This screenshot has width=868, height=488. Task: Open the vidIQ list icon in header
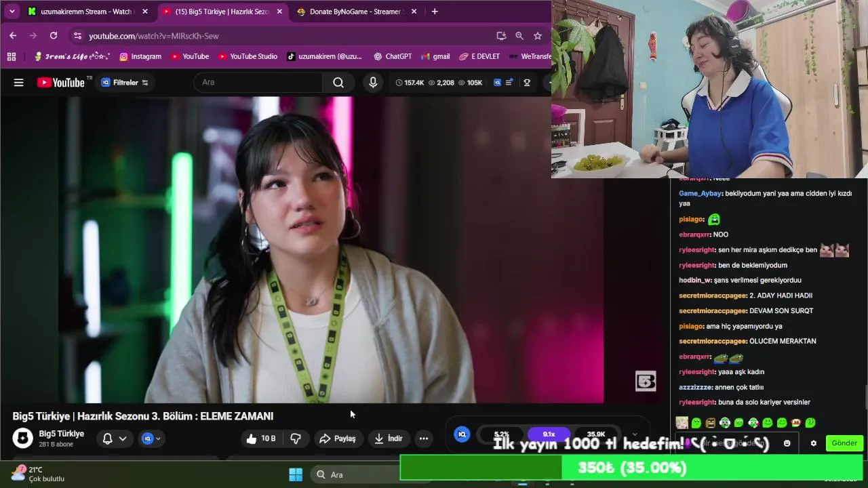coord(509,83)
